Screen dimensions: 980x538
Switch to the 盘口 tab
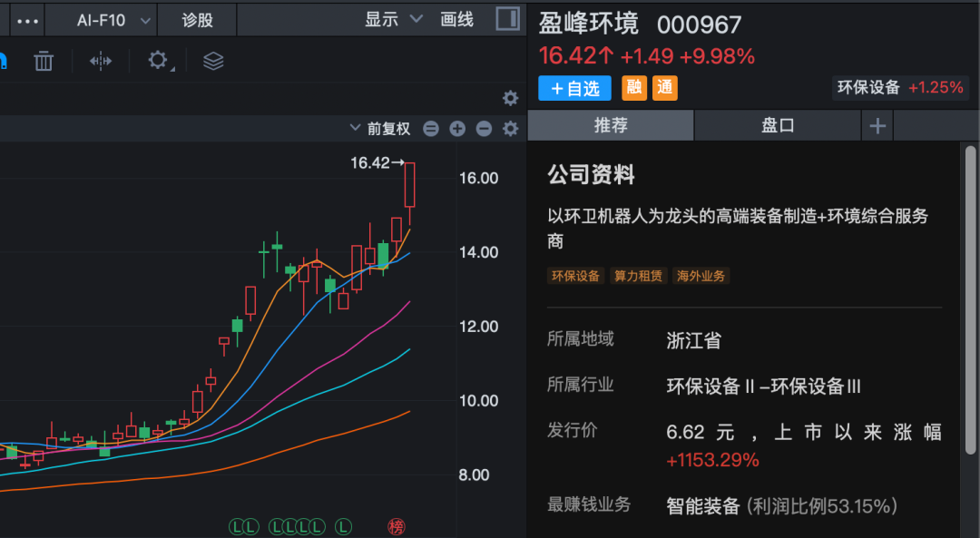tap(778, 125)
